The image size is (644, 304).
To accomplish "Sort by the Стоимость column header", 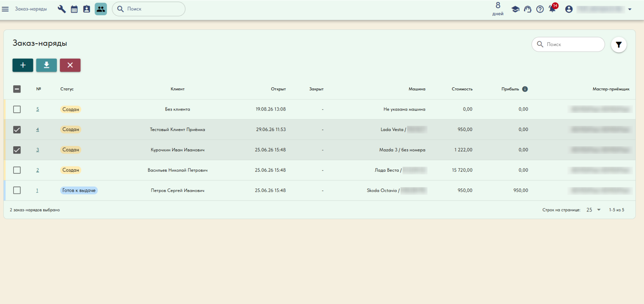I will click(462, 89).
